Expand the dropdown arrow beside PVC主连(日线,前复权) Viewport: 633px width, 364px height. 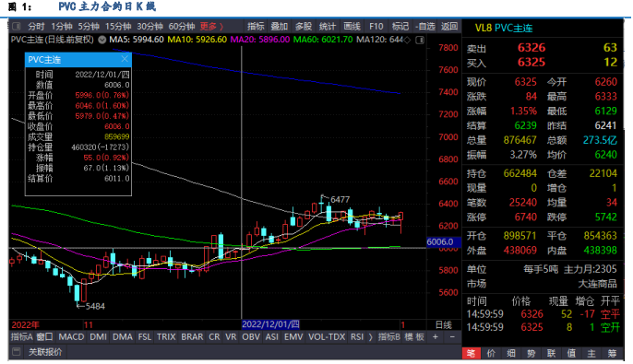(x=102, y=40)
